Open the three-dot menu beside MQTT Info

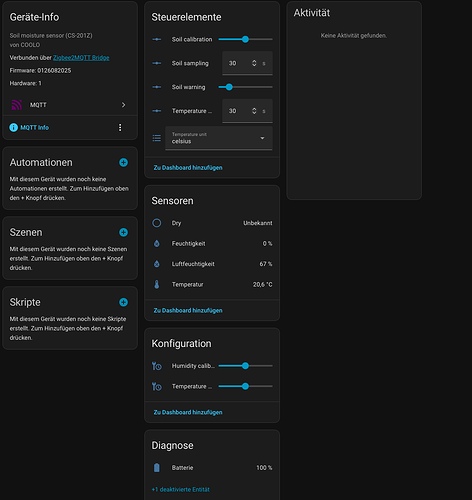pyautogui.click(x=120, y=127)
